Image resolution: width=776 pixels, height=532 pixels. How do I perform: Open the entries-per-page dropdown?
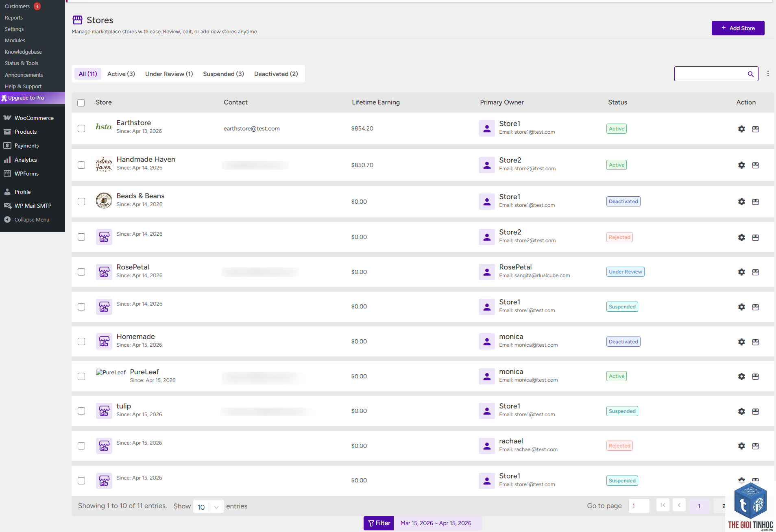point(208,506)
